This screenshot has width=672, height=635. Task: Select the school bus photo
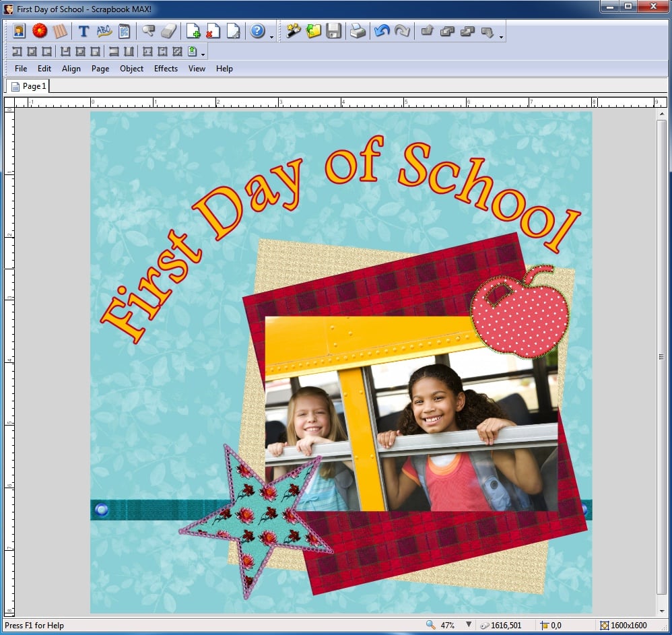point(411,413)
